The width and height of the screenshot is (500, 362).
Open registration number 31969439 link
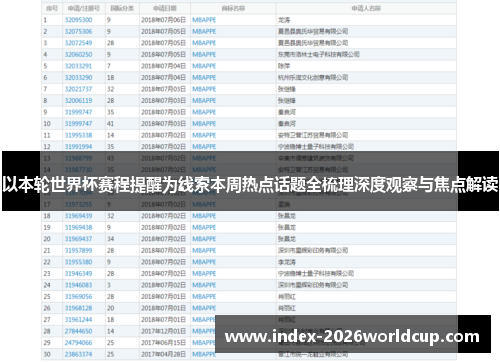click(78, 216)
